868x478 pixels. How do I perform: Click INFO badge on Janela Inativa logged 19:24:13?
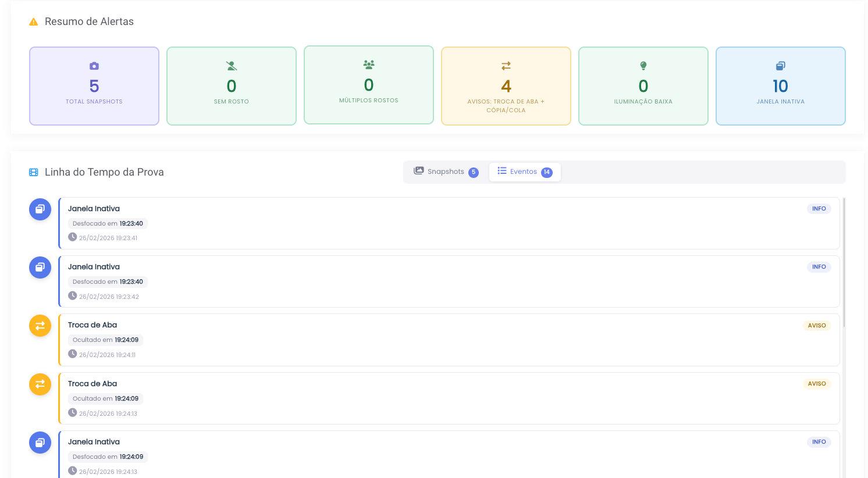(819, 442)
